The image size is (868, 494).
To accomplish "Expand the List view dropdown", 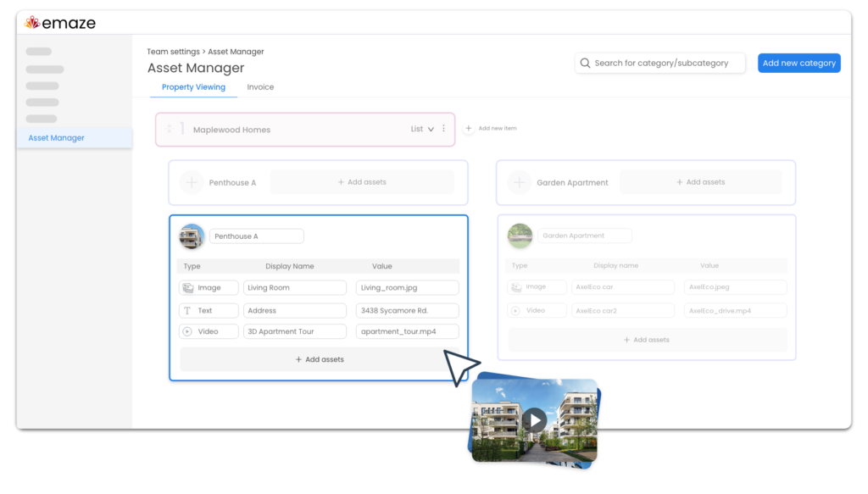I will [422, 129].
